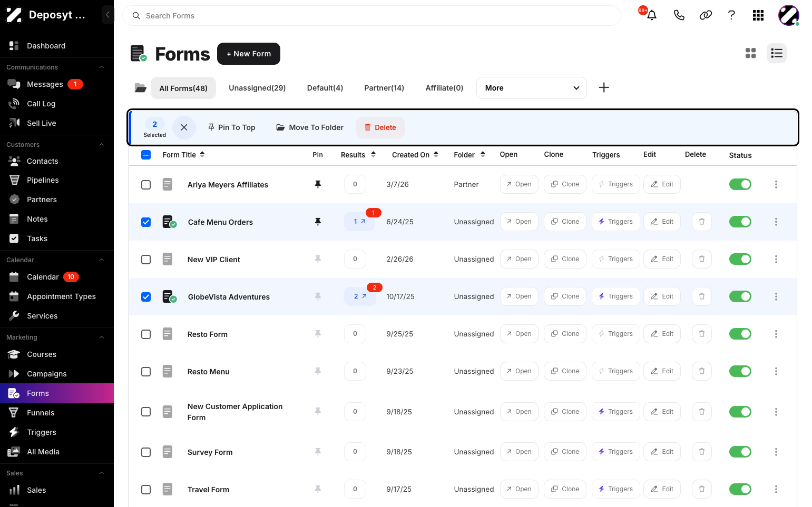Click the phone dialer icon
This screenshot has height=507, width=812.
tap(679, 15)
